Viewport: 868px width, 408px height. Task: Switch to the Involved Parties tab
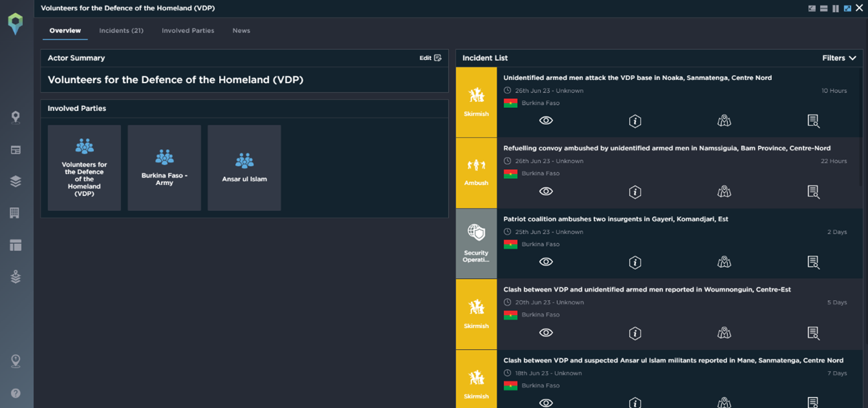187,30
